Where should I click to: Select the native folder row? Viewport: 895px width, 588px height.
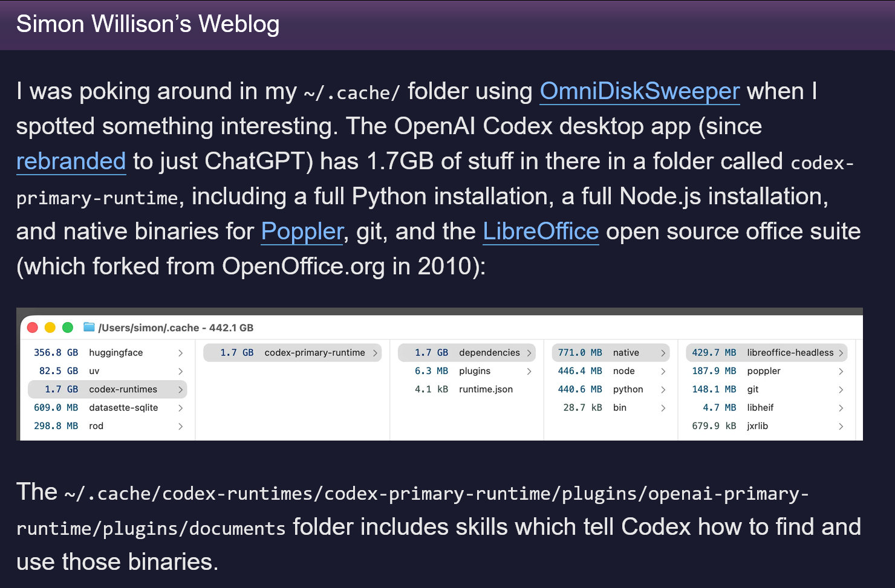[611, 353]
